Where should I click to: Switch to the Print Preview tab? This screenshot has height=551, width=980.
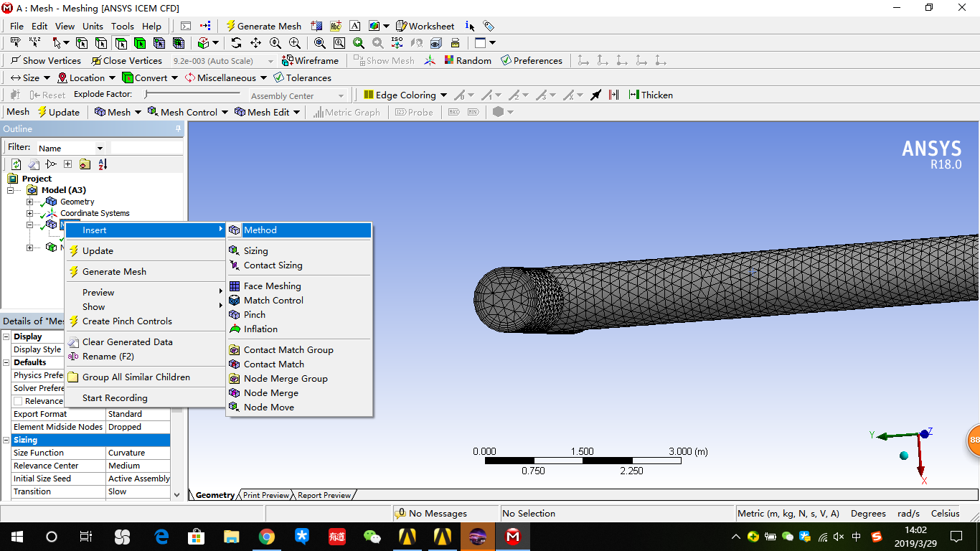click(x=265, y=494)
